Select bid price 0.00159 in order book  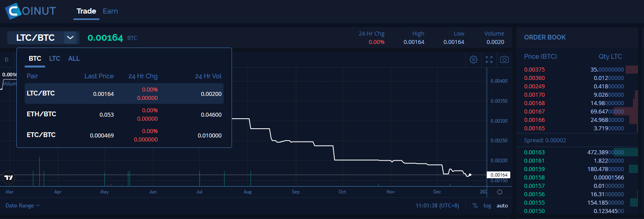[x=535, y=169]
